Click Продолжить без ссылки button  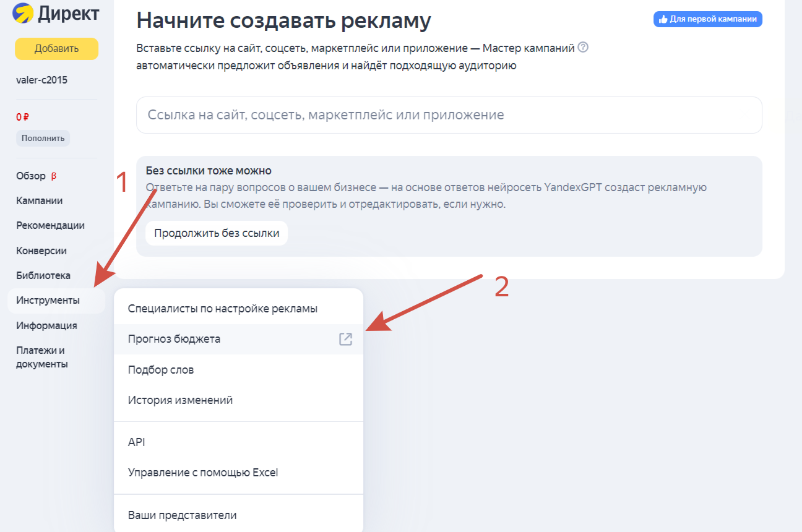217,233
